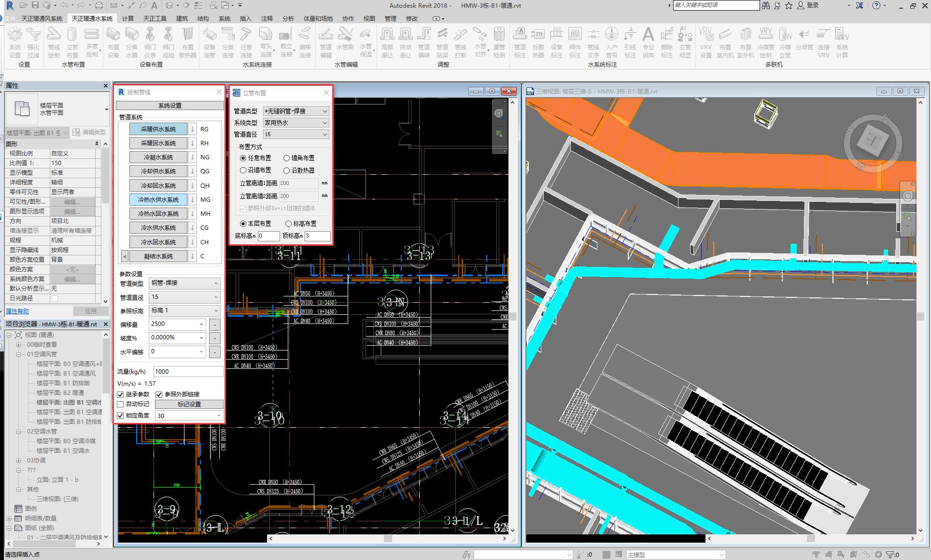
Task: Uncheck the 锁定角度 checkbox
Action: (121, 416)
